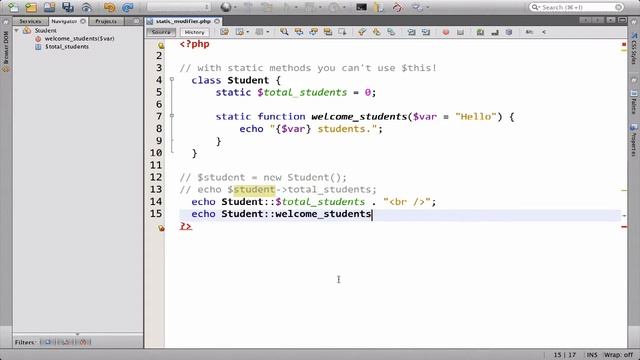The height and width of the screenshot is (360, 640).
Task: Click the Redo arrow icon
Action: [128, 7]
